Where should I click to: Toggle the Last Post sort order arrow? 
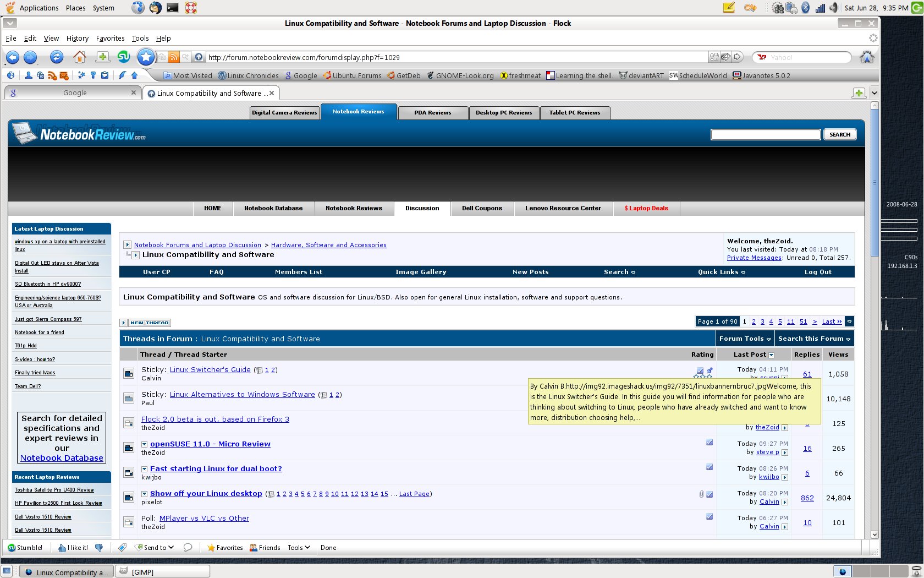[x=771, y=355]
